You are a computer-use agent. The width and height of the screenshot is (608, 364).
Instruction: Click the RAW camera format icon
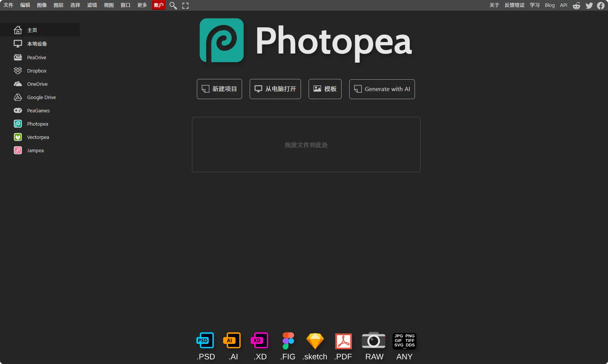tap(374, 341)
